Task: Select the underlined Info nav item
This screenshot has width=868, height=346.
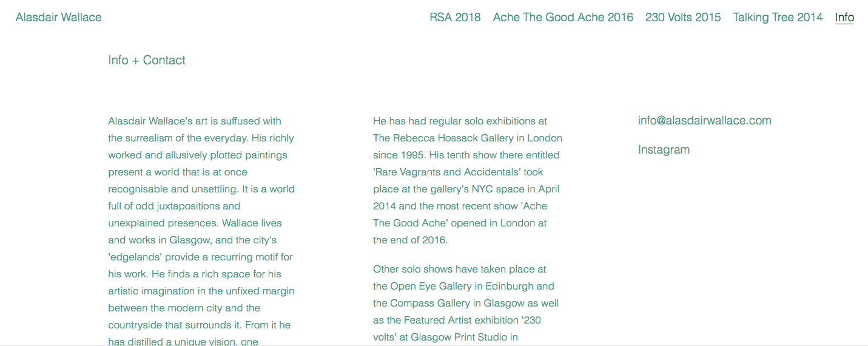Action: click(844, 18)
